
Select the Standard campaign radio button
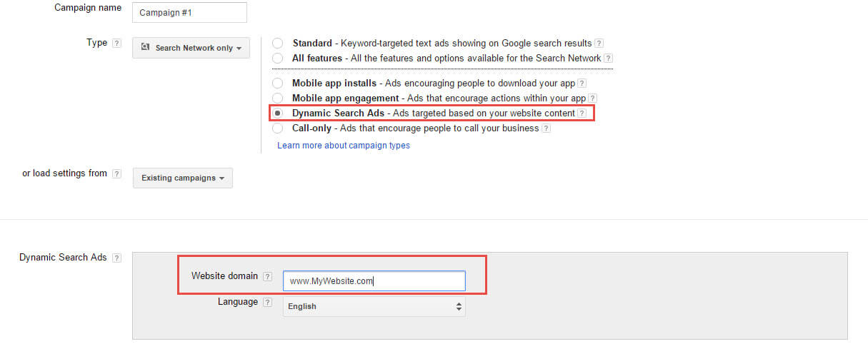[277, 44]
